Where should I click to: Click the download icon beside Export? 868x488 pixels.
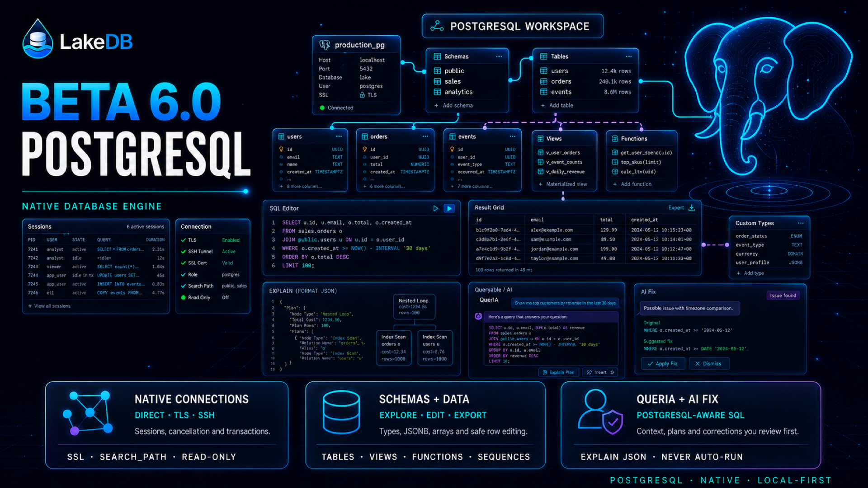click(x=692, y=208)
